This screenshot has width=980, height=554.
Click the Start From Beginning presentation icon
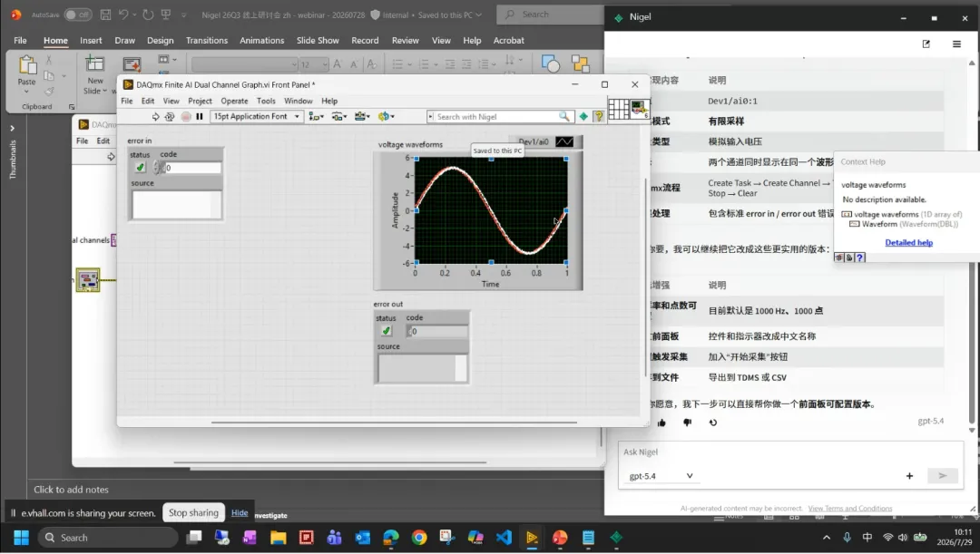click(x=166, y=15)
